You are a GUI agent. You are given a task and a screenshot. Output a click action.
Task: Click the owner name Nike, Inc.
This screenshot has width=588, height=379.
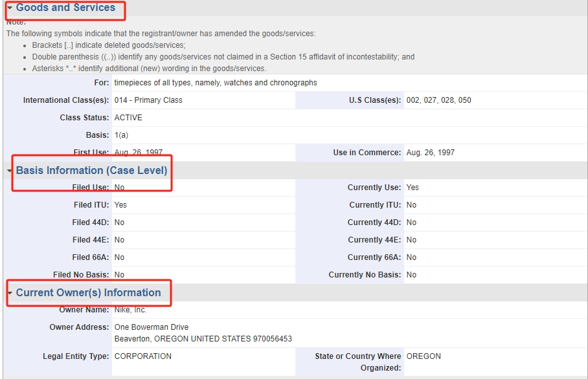pos(131,310)
